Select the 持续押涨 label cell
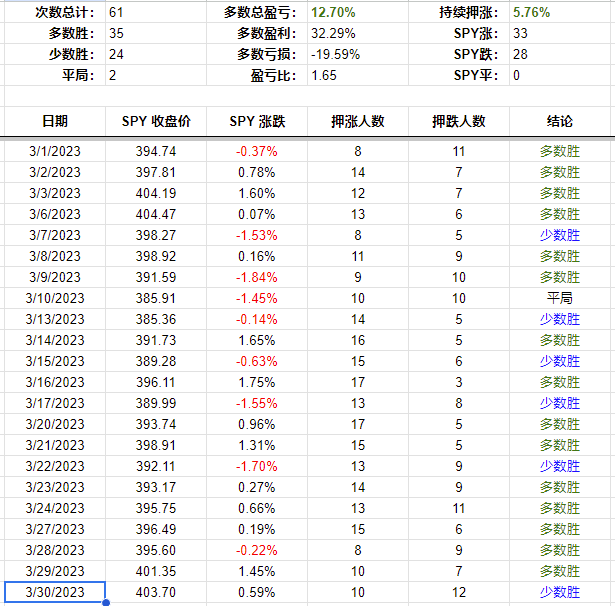 [459, 12]
